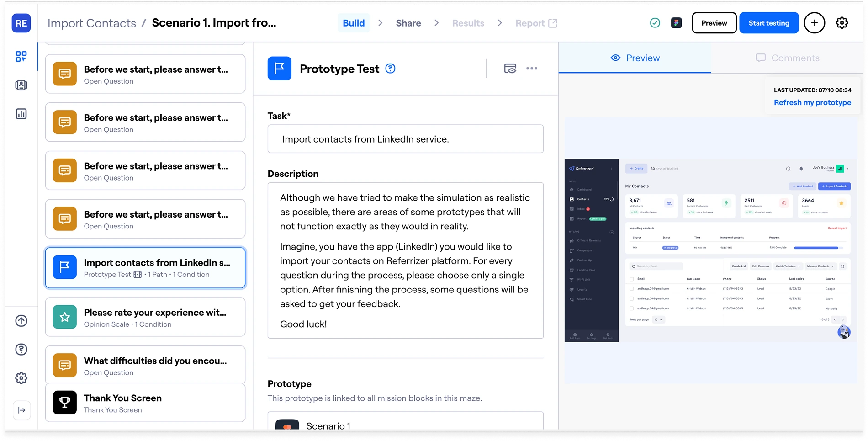The height and width of the screenshot is (441, 868).
Task: Select What difficulties did you encounter block
Action: pyautogui.click(x=145, y=365)
